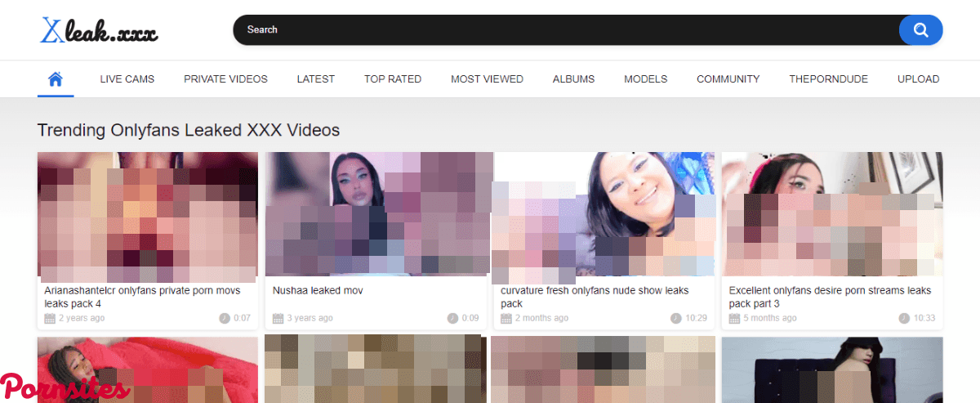Open the Live Cams link
This screenshot has width=980, height=403.
[x=127, y=79]
